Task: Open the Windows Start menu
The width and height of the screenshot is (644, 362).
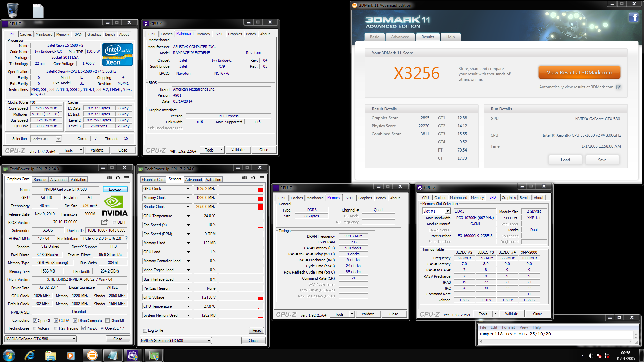Action: point(9,355)
